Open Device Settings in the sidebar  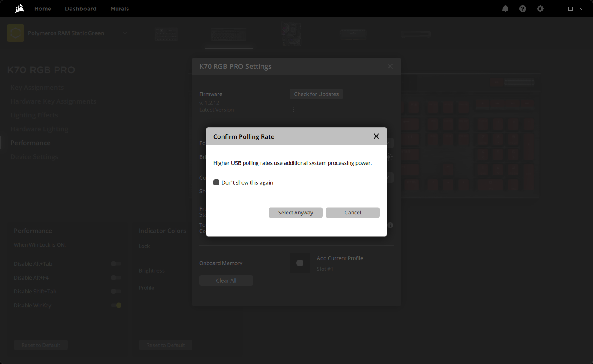tap(34, 157)
